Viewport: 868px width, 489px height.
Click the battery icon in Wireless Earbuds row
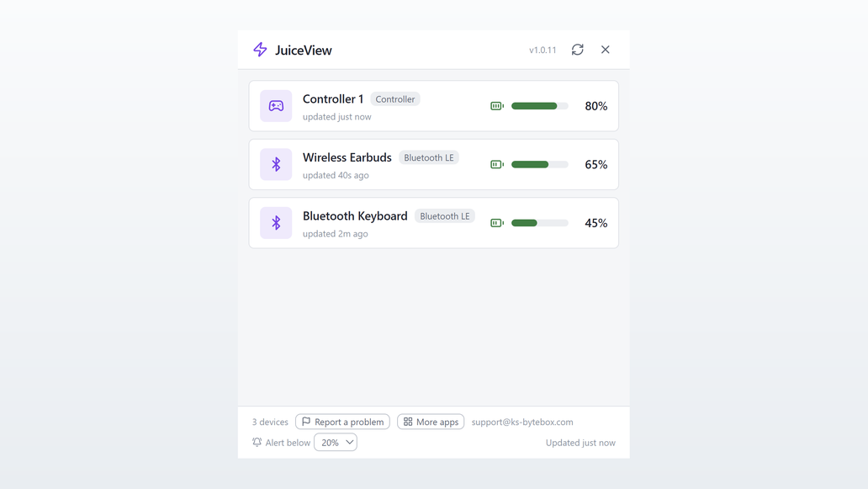[x=497, y=164]
